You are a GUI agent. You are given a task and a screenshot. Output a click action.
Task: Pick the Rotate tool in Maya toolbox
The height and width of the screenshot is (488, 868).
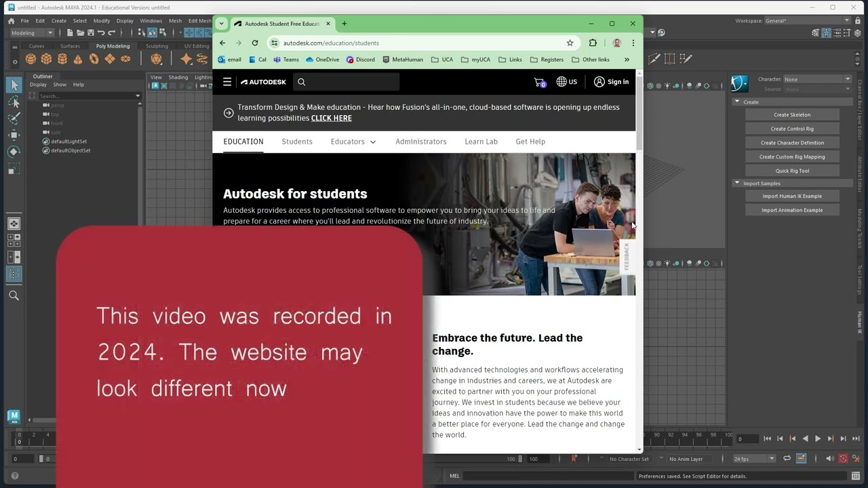14,152
